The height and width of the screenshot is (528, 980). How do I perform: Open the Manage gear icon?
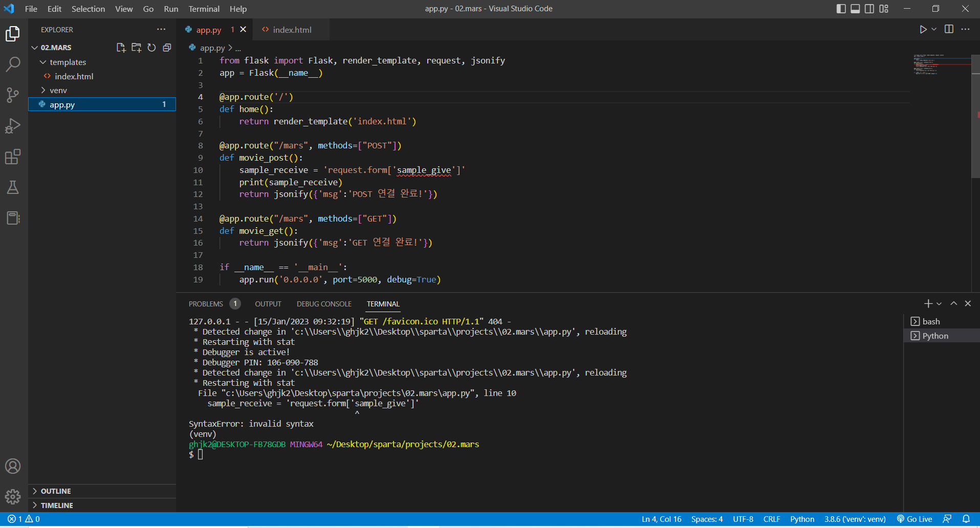pos(13,496)
